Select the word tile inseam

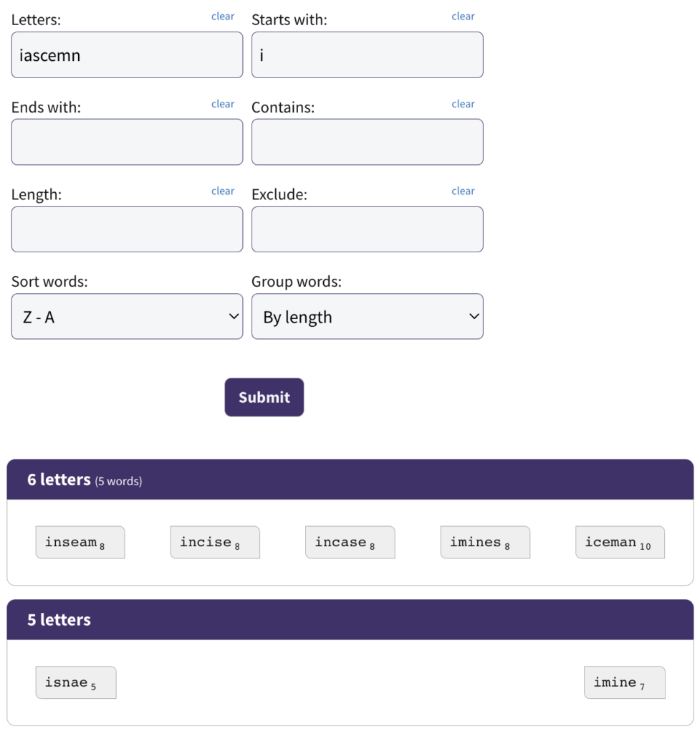click(80, 543)
